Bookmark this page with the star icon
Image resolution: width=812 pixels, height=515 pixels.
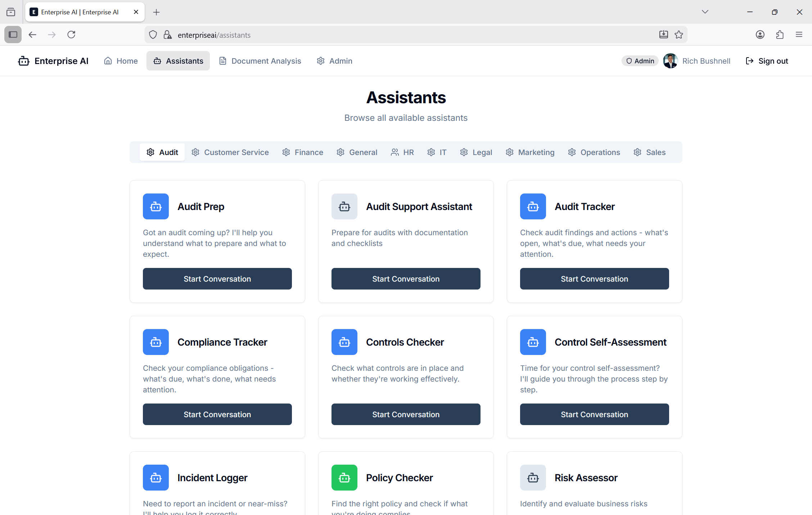coord(679,34)
